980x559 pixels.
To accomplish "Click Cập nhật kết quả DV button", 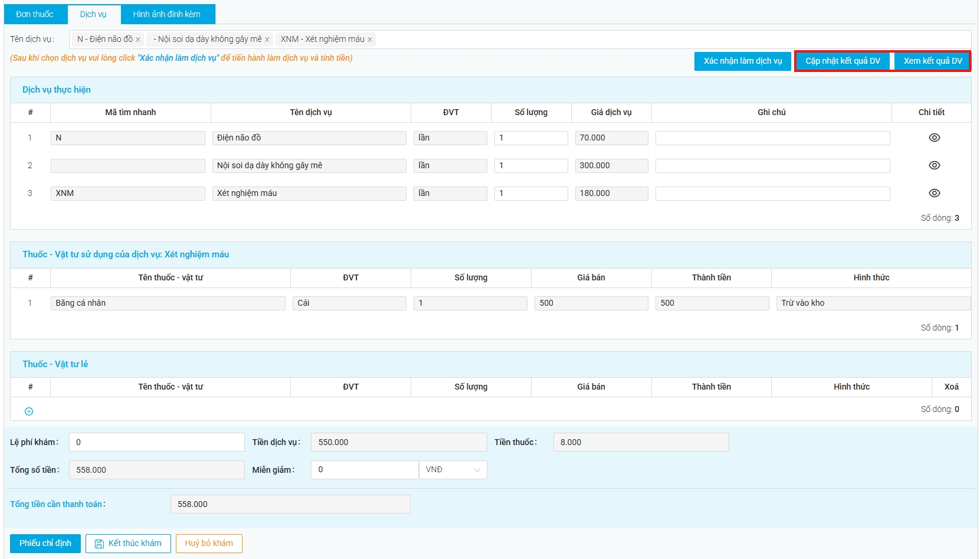I will 843,61.
